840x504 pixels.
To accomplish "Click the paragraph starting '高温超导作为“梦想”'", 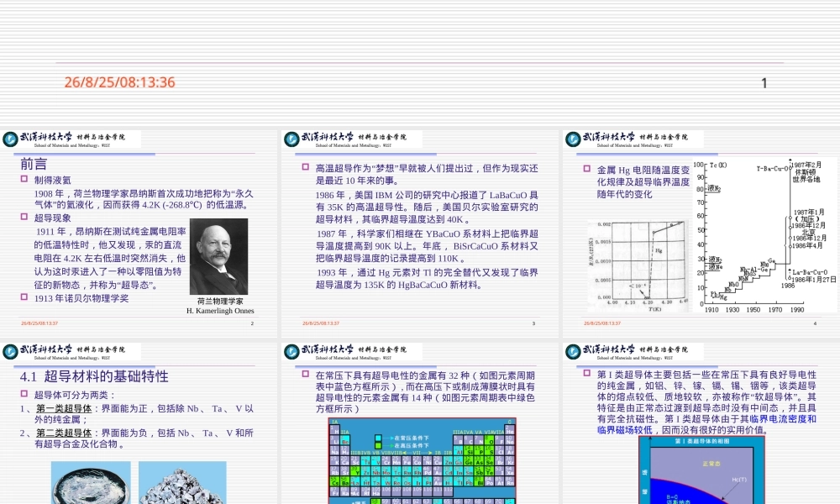I will (x=427, y=175).
